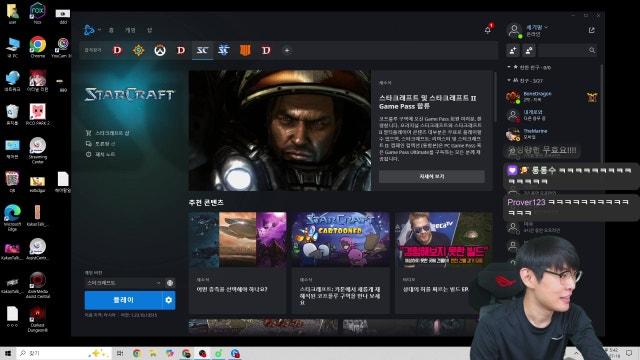Open the game options gear beside Play
The width and height of the screenshot is (640, 360).
(169, 300)
